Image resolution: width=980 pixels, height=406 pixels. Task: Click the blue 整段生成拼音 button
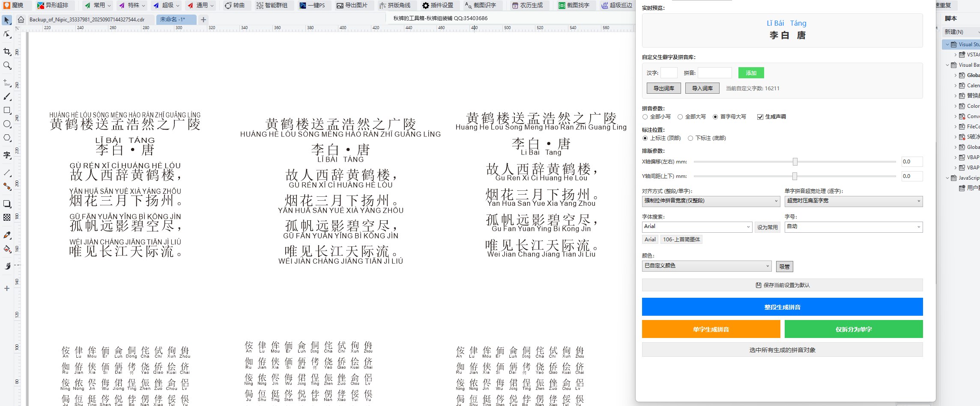point(782,307)
